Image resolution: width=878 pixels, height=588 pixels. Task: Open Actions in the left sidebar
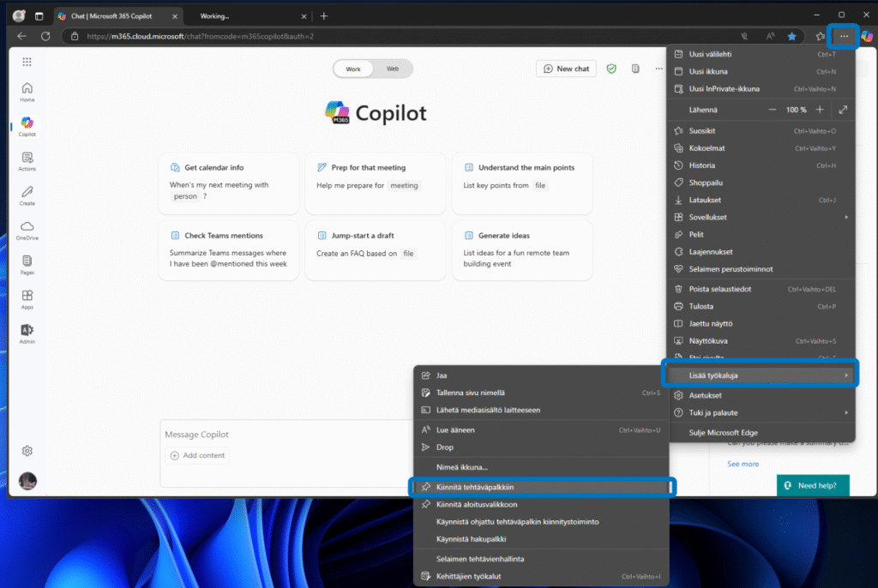[27, 161]
